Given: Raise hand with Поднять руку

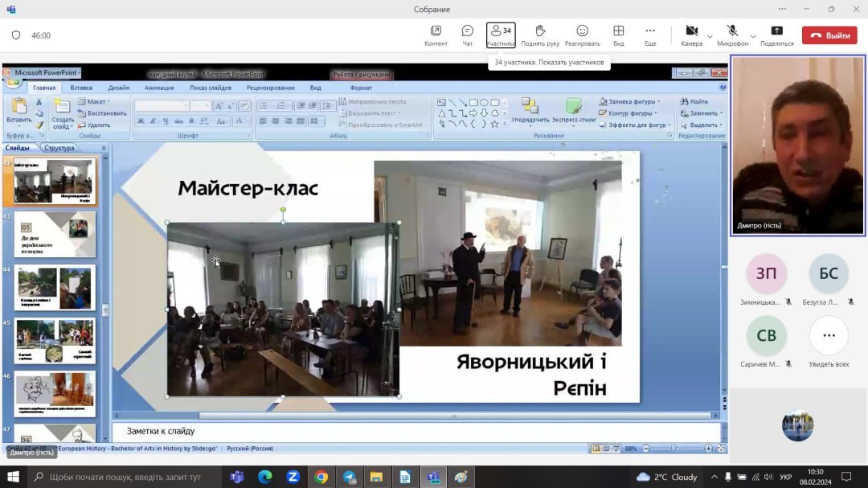Looking at the screenshot, I should click(x=540, y=35).
